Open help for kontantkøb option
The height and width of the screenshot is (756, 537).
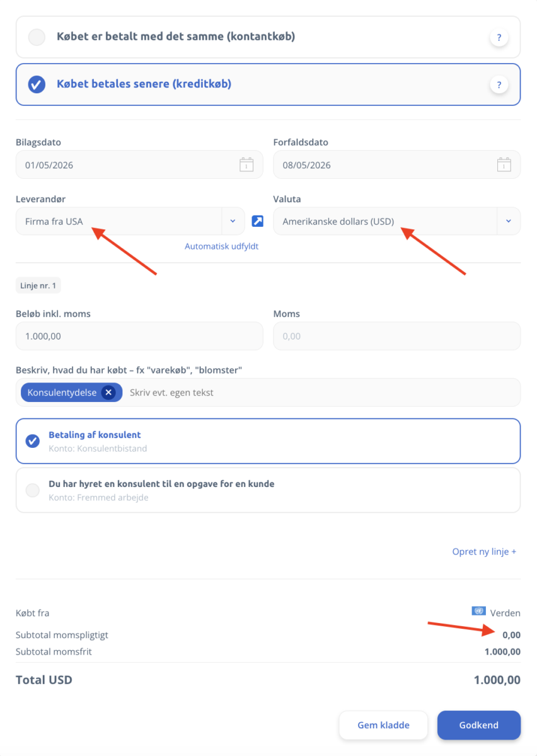(499, 38)
